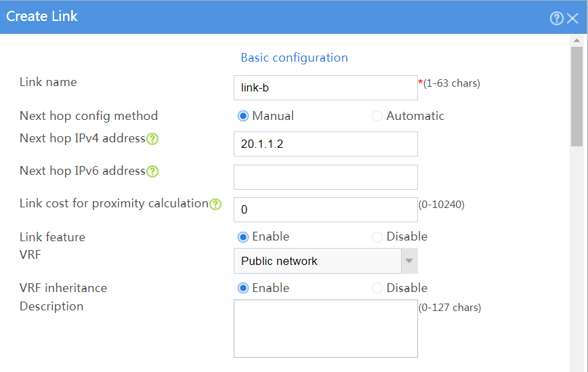Click the Basic configuration heading link

[295, 58]
